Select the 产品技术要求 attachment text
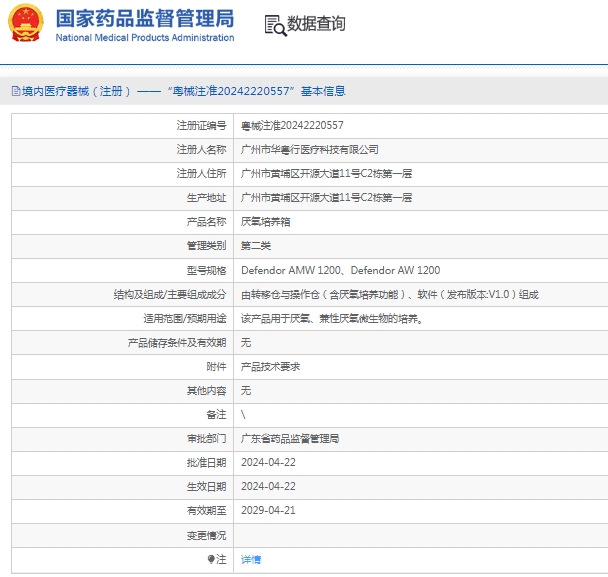This screenshot has width=608, height=577. (x=270, y=366)
